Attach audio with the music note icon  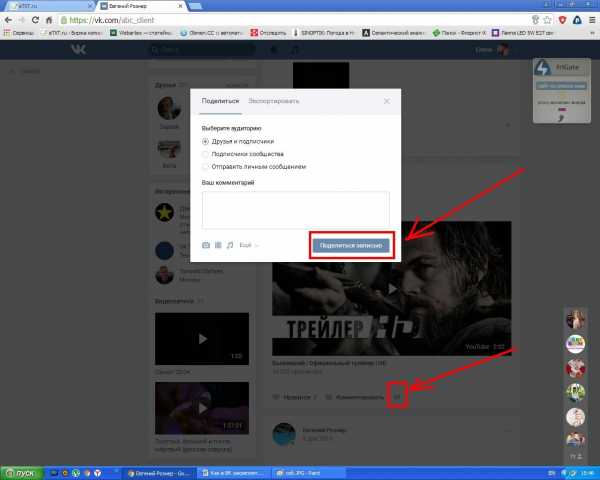pyautogui.click(x=230, y=245)
